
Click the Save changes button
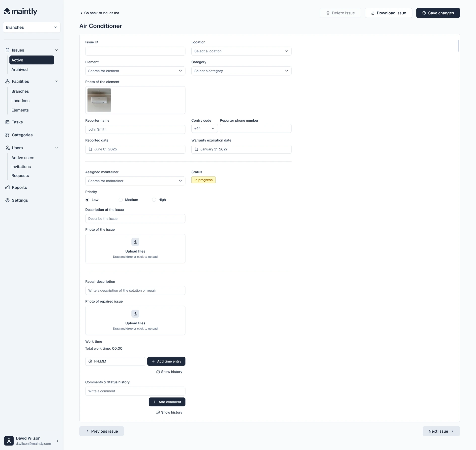point(438,13)
